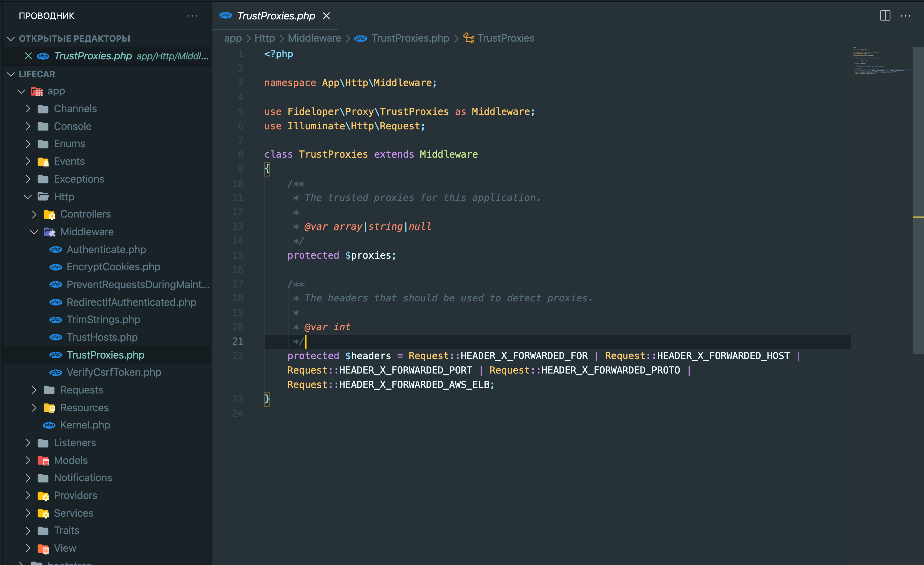924x565 pixels.
Task: Click the class symbol icon in breadcrumb
Action: (x=468, y=38)
